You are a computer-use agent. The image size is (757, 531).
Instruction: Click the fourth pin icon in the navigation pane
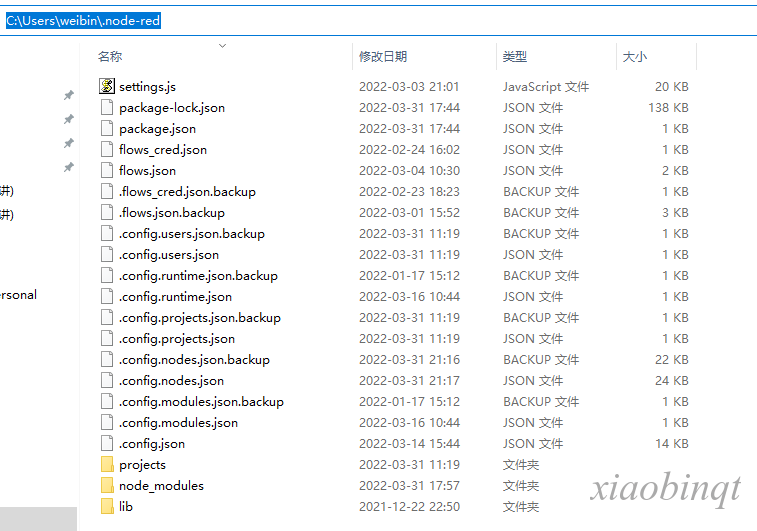pos(69,168)
